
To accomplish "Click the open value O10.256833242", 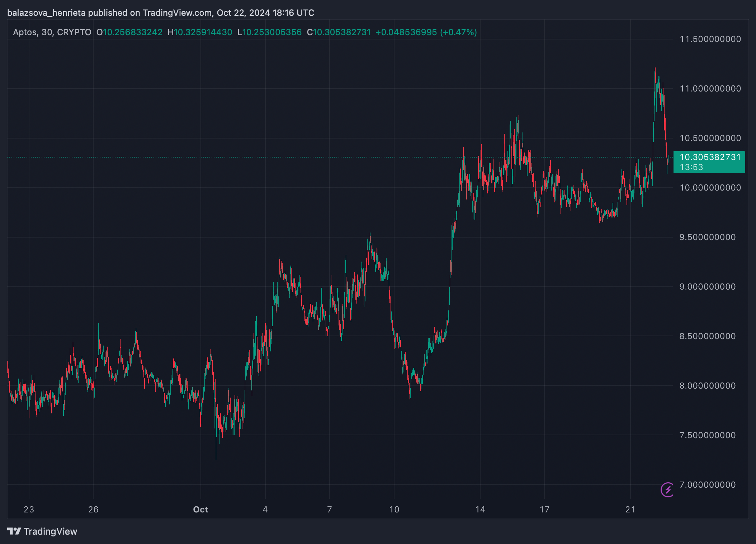I will pyautogui.click(x=129, y=32).
